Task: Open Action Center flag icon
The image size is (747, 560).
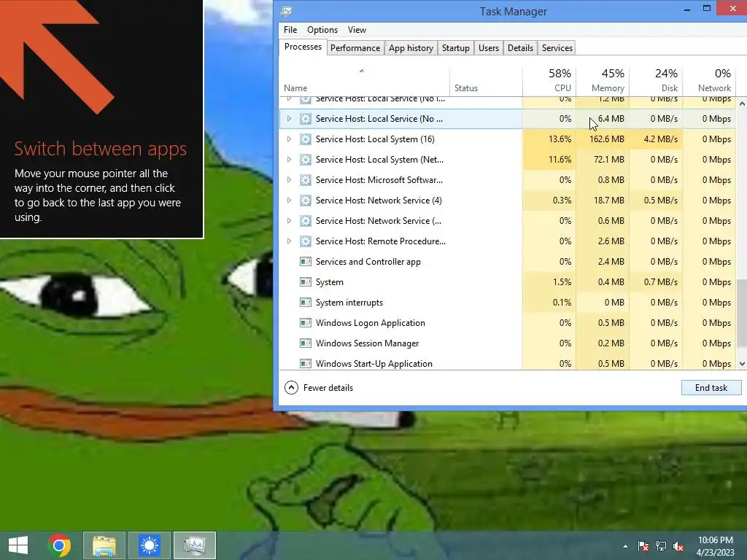Action: pyautogui.click(x=643, y=546)
